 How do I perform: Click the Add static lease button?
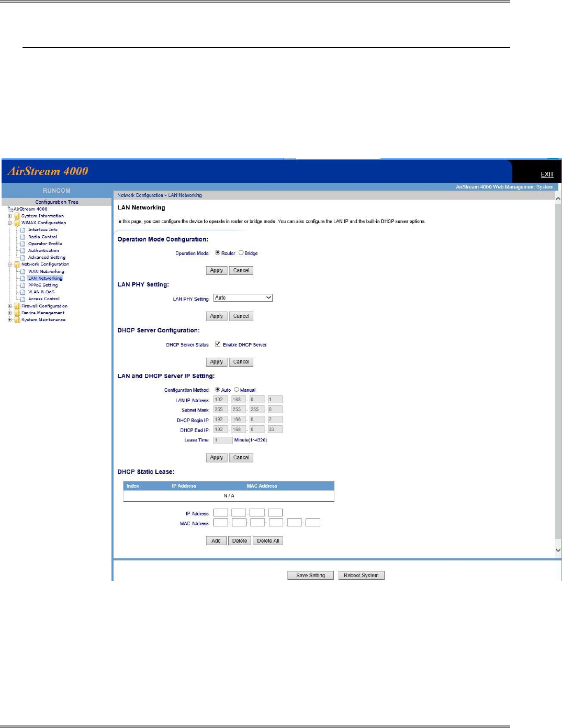[216, 541]
